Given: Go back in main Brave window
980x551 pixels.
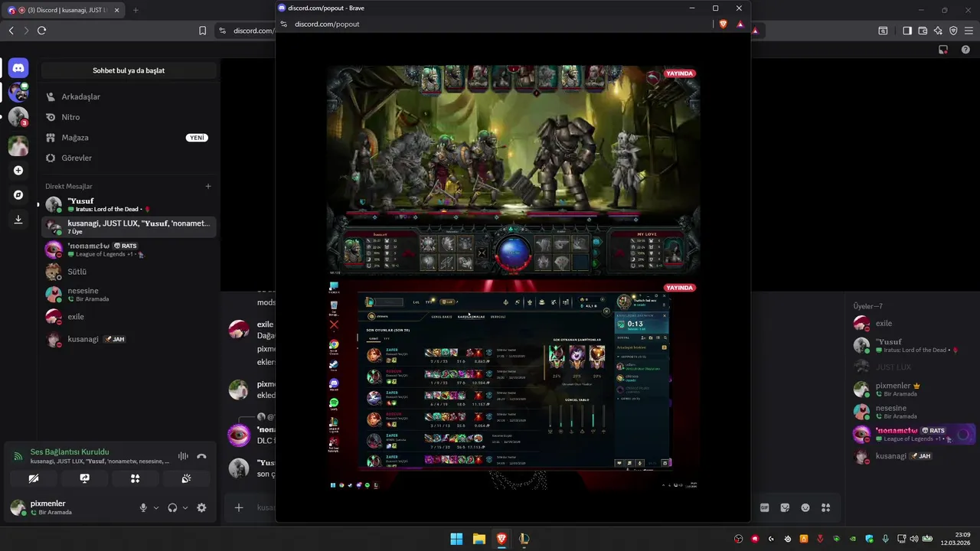Looking at the screenshot, I should tap(11, 31).
